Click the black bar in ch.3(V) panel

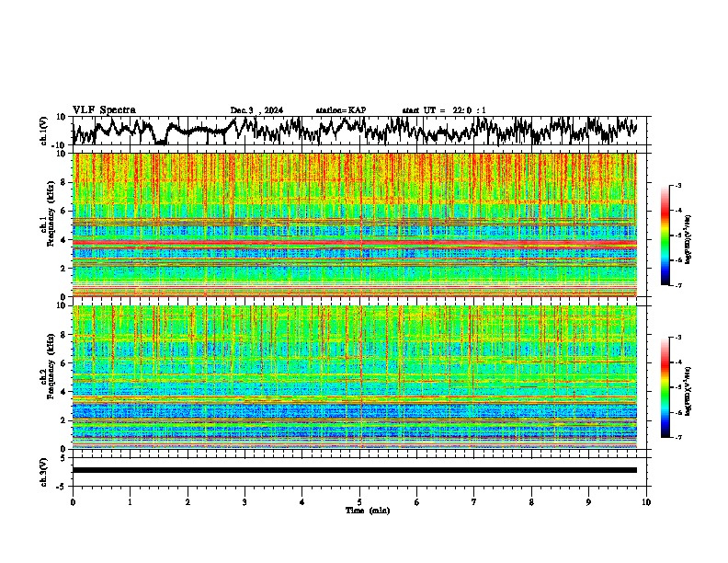tap(355, 470)
